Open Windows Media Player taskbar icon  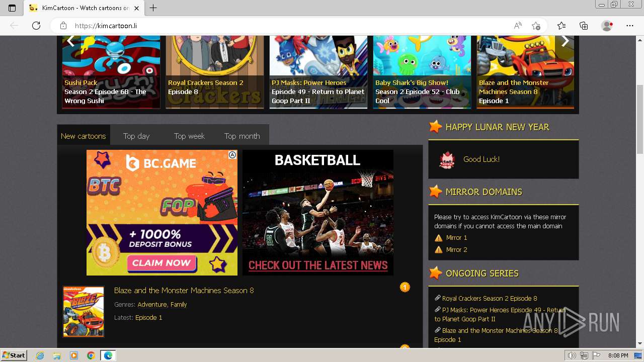click(x=74, y=355)
